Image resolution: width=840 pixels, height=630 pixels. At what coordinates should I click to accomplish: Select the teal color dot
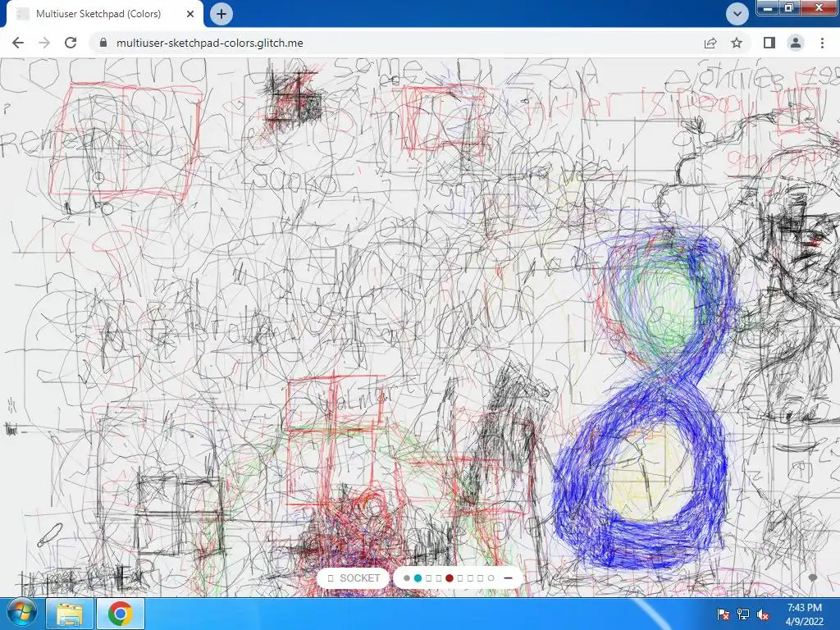click(418, 578)
